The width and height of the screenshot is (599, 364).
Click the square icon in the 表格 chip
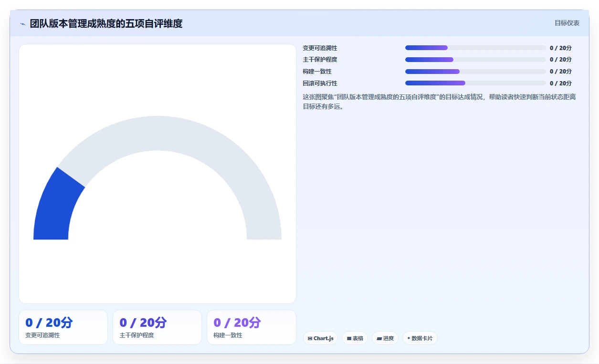(349, 338)
